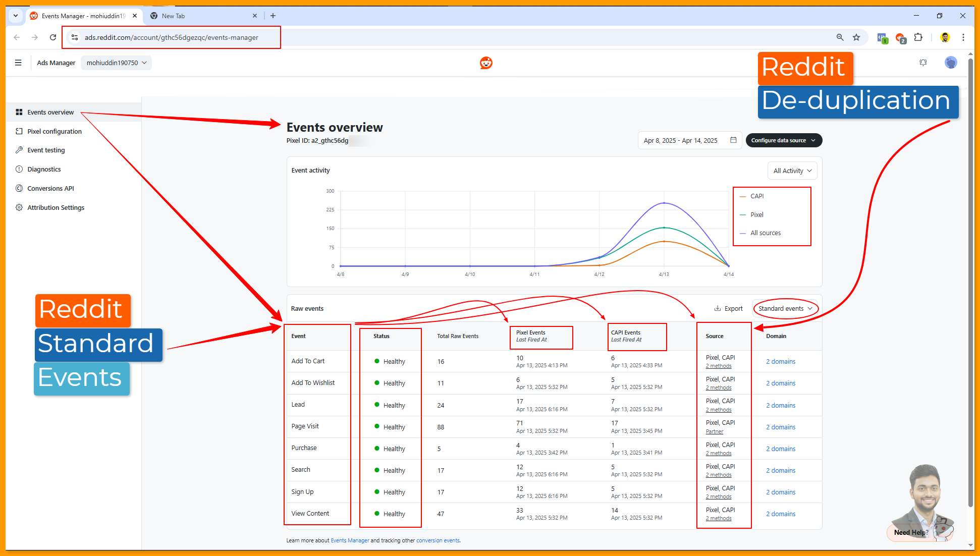The width and height of the screenshot is (980, 556).
Task: Open Pixel configuration in the sidebar
Action: click(x=55, y=132)
